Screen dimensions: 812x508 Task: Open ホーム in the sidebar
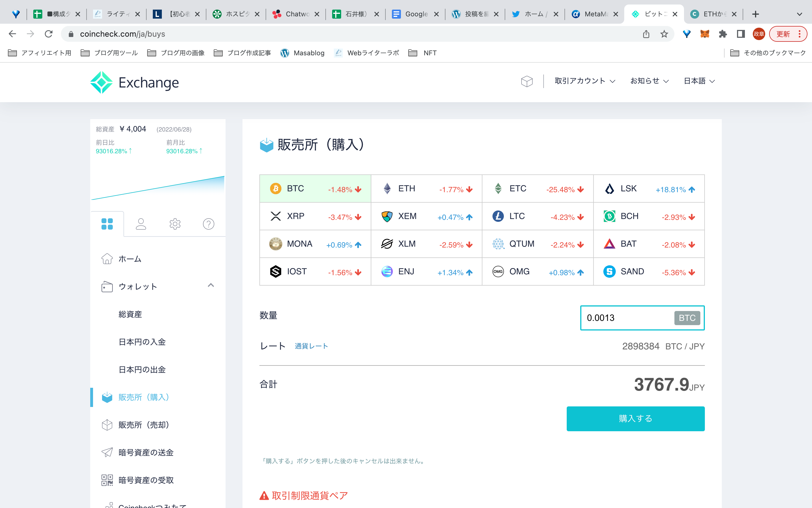point(129,259)
